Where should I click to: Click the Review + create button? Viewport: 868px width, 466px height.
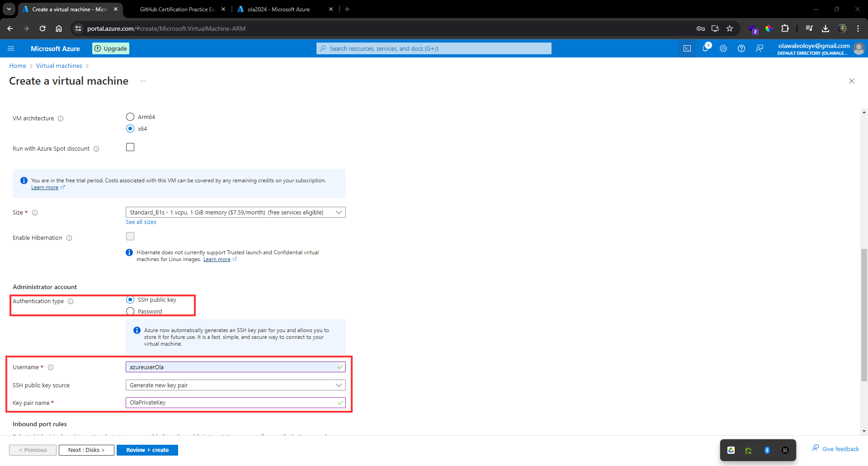click(x=147, y=450)
